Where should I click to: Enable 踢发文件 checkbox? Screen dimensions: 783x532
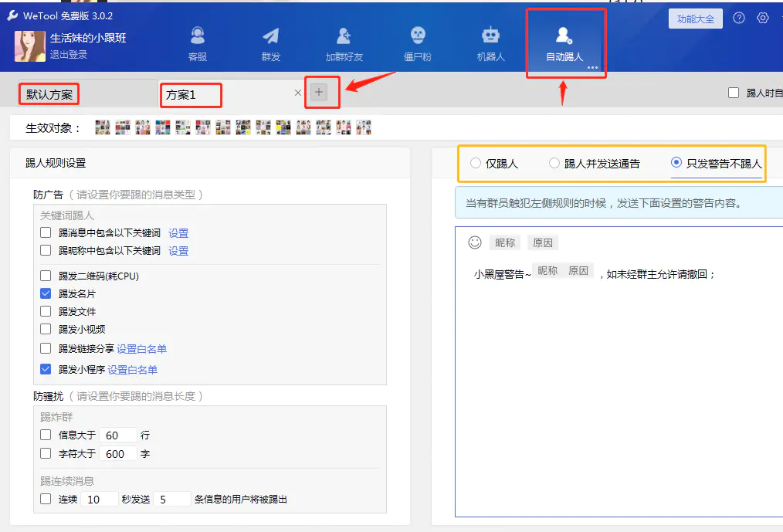click(x=46, y=311)
